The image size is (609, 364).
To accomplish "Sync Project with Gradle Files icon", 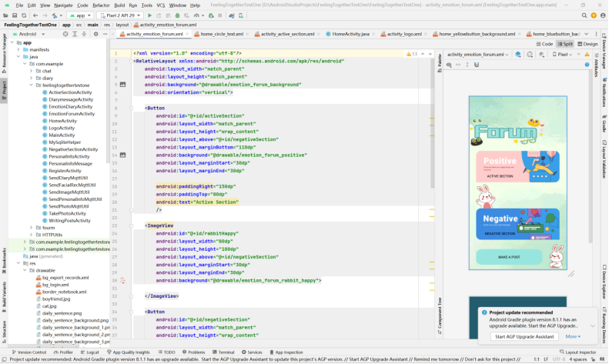I will (x=232, y=15).
